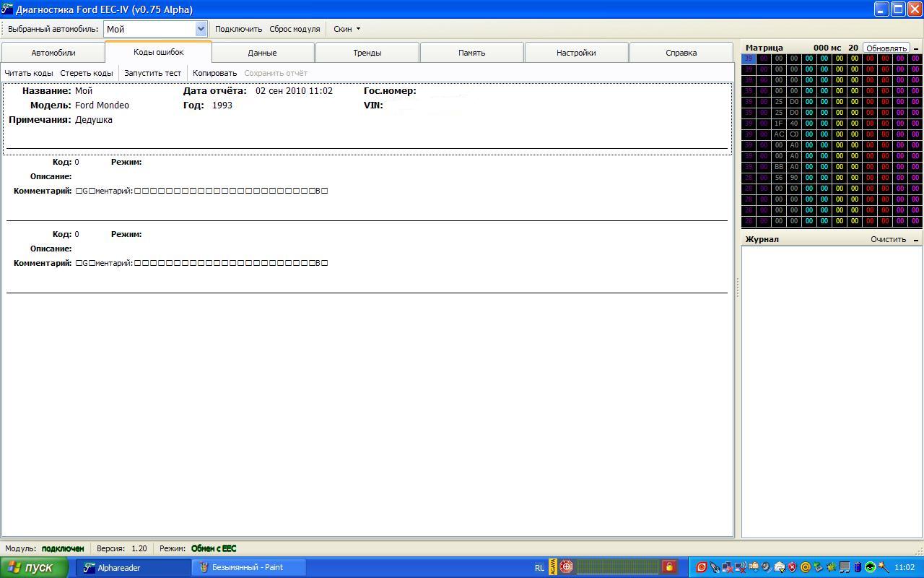Toggle the Обновлять button in Матрица panel
Screen dimensions: 924x578
coord(886,48)
